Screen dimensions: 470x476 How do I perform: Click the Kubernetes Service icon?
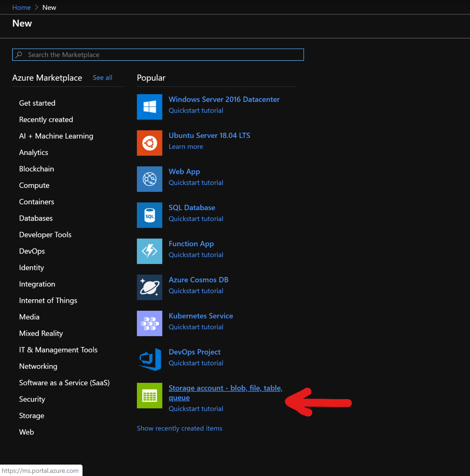click(149, 323)
